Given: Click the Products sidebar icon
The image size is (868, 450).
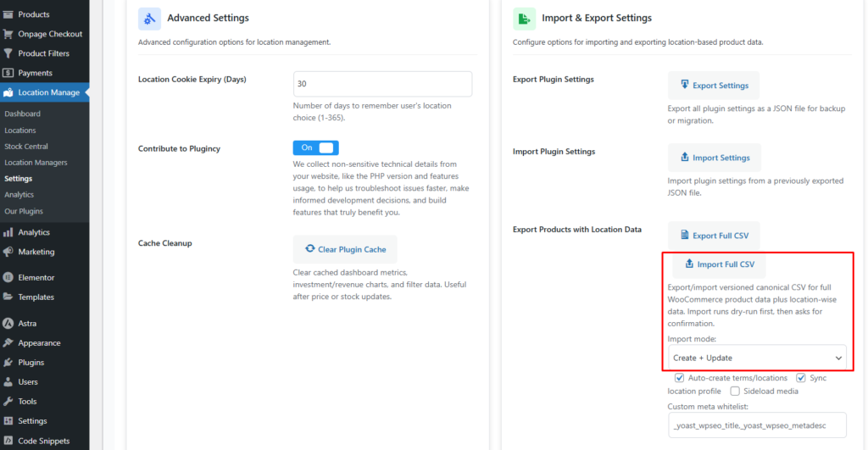Looking at the screenshot, I should [x=8, y=14].
